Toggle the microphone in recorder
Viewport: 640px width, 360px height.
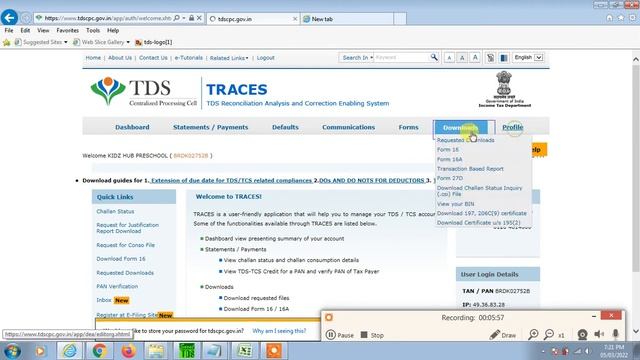(x=616, y=335)
